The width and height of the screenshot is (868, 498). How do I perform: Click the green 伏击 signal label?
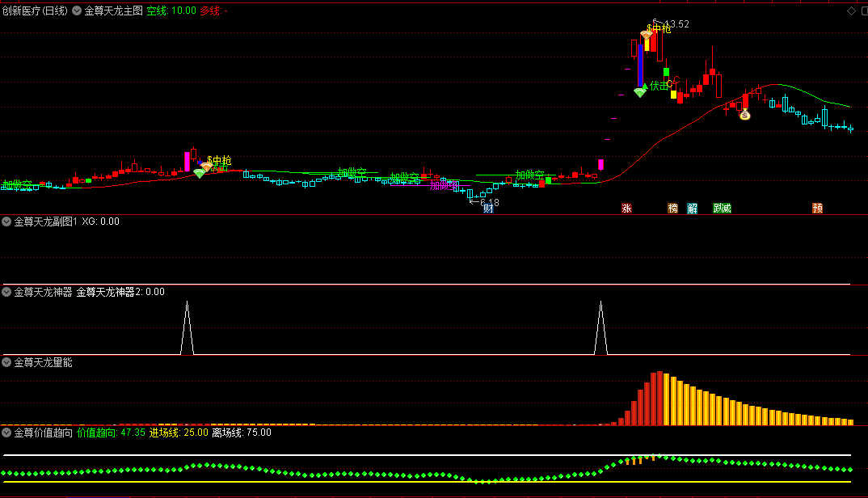(659, 86)
